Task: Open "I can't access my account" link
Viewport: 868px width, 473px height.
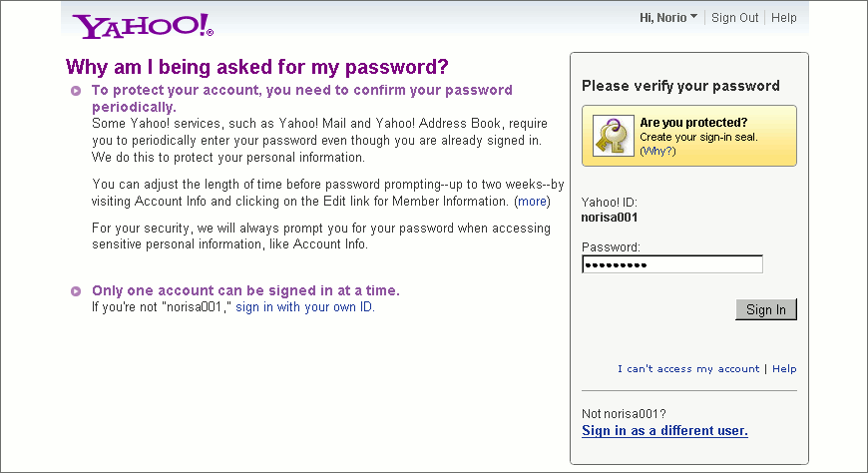Action: 688,369
